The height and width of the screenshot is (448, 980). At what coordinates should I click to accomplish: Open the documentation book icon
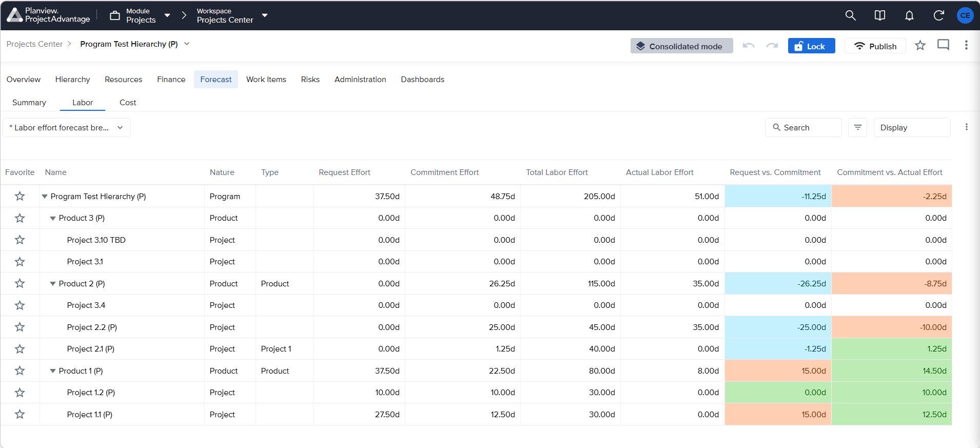coord(879,16)
